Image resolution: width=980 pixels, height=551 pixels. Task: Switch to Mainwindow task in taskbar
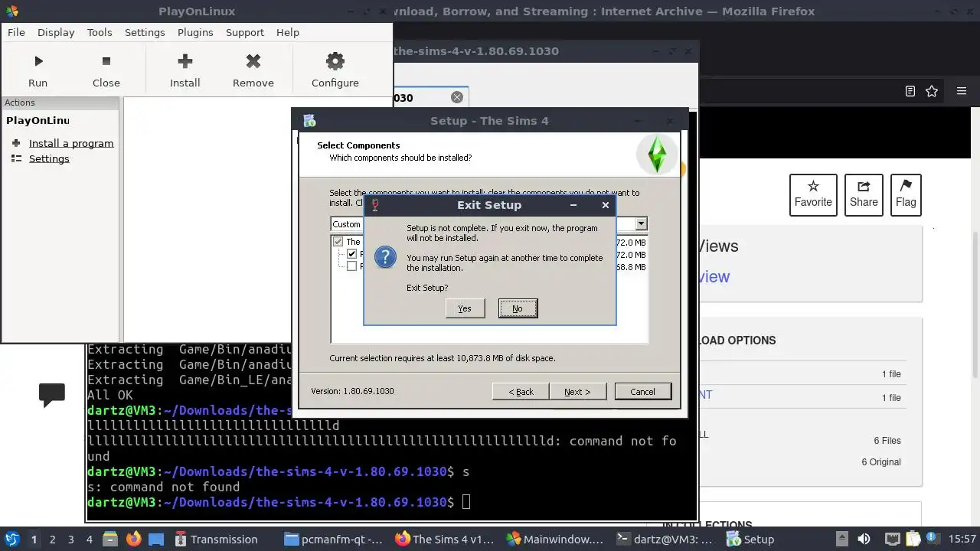555,539
